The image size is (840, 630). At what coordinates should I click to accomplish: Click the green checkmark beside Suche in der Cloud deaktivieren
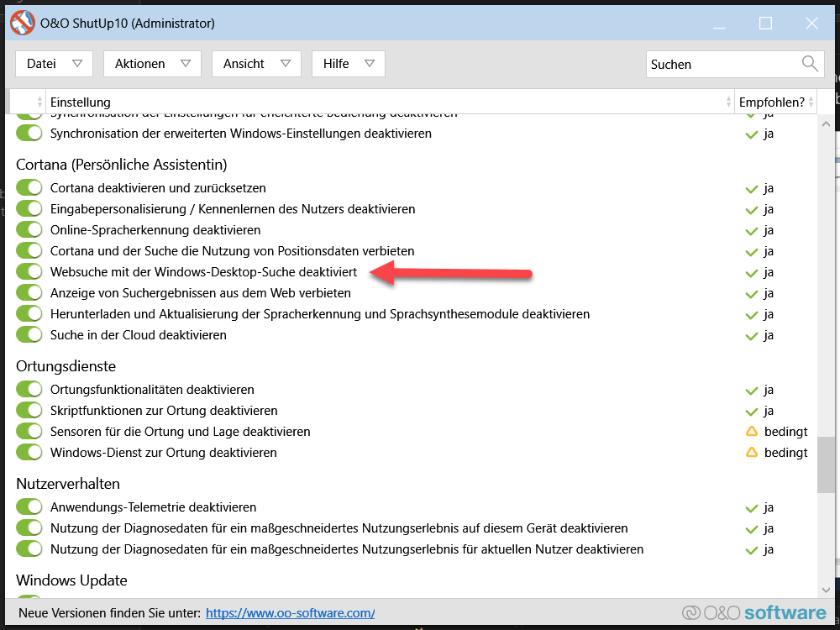752,336
